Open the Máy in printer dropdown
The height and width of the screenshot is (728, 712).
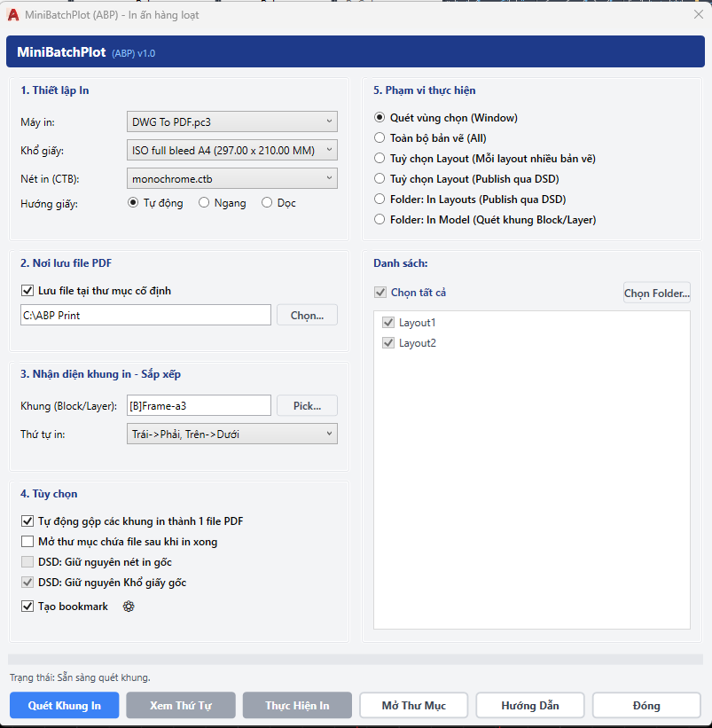tap(232, 122)
